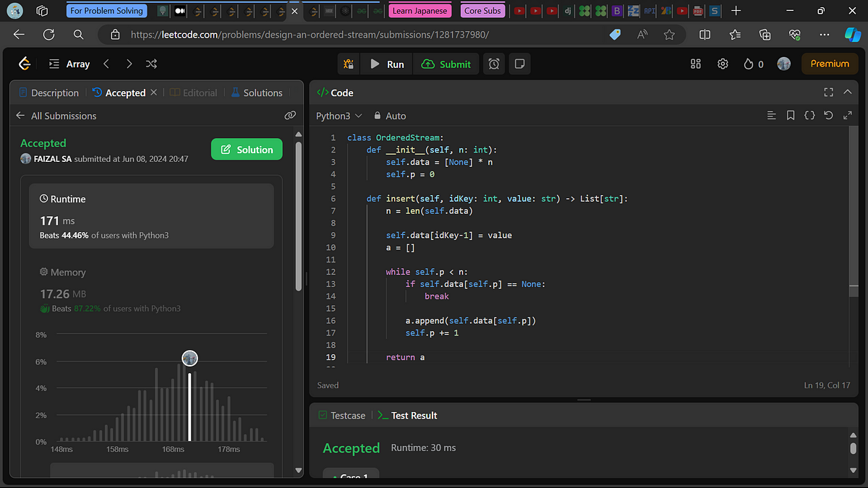Click the green Submit button
The width and height of the screenshot is (868, 488).
(x=446, y=64)
